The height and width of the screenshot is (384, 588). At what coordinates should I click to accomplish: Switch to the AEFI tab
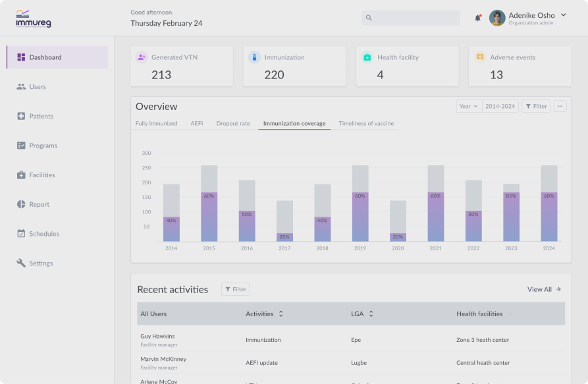(x=197, y=123)
